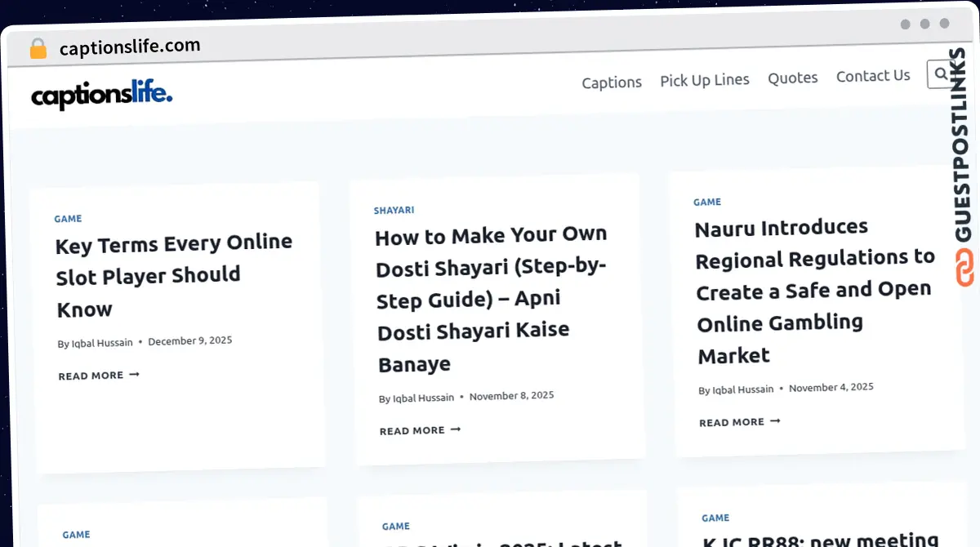Click the SHAYARI category label
The width and height of the screenshot is (980, 547).
click(394, 210)
